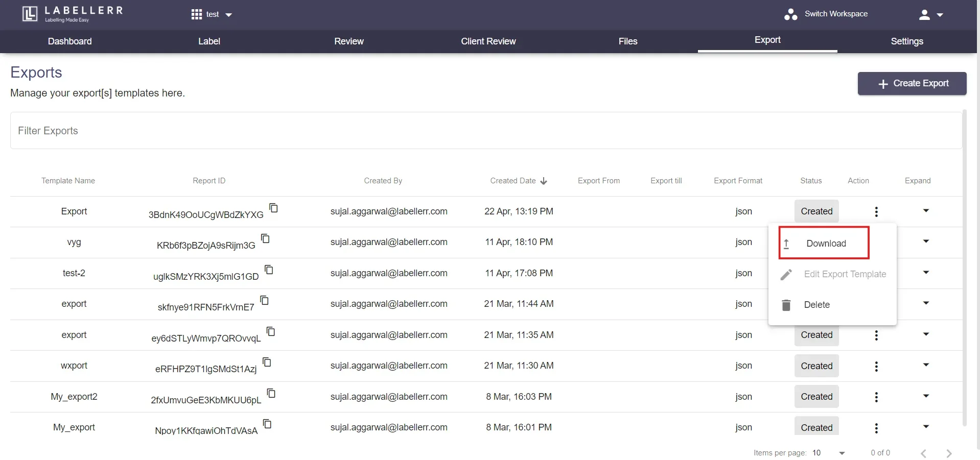Click Created status of ey6dSTLyWmvp7QROvvqL row
The width and height of the screenshot is (980, 460).
(x=816, y=335)
